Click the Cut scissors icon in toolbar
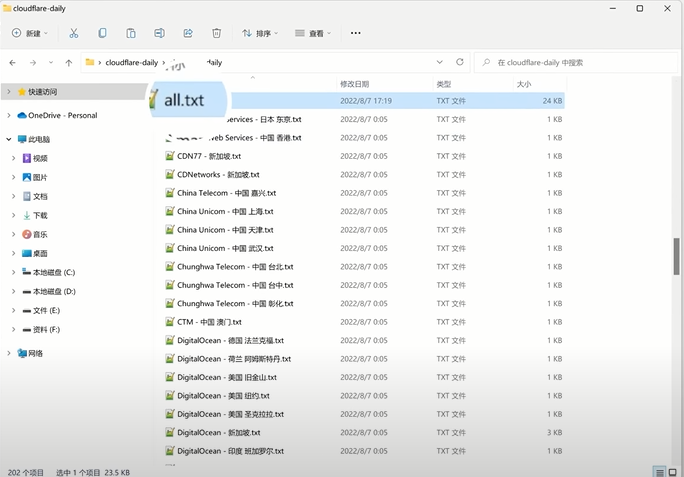 click(x=73, y=33)
